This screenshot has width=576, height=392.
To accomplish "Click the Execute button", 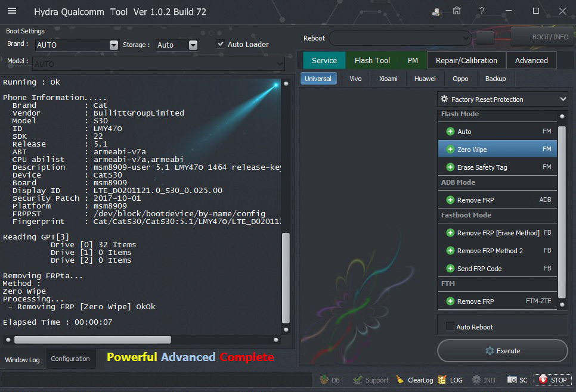I will click(503, 350).
